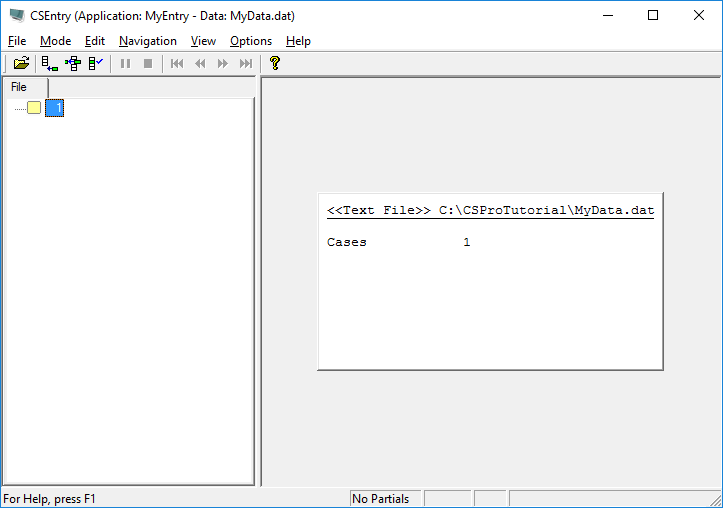Open the Edit menu
724x509 pixels.
[x=95, y=41]
